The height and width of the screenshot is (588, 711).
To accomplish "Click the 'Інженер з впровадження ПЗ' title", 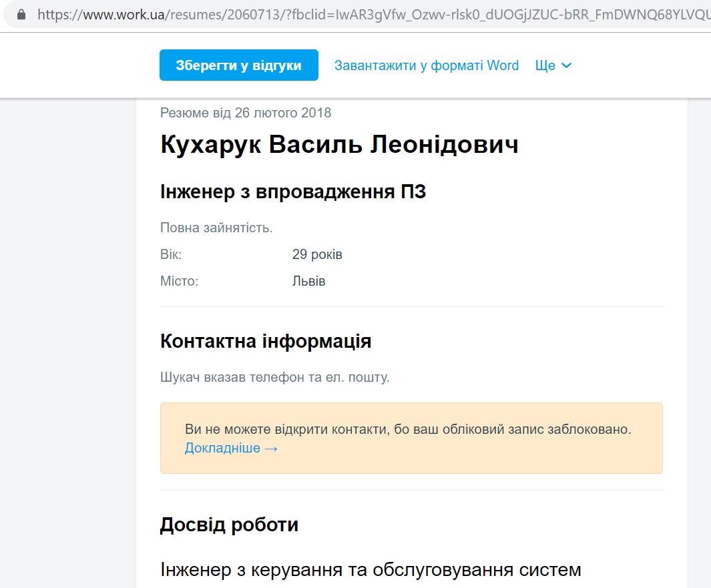I will 293,192.
